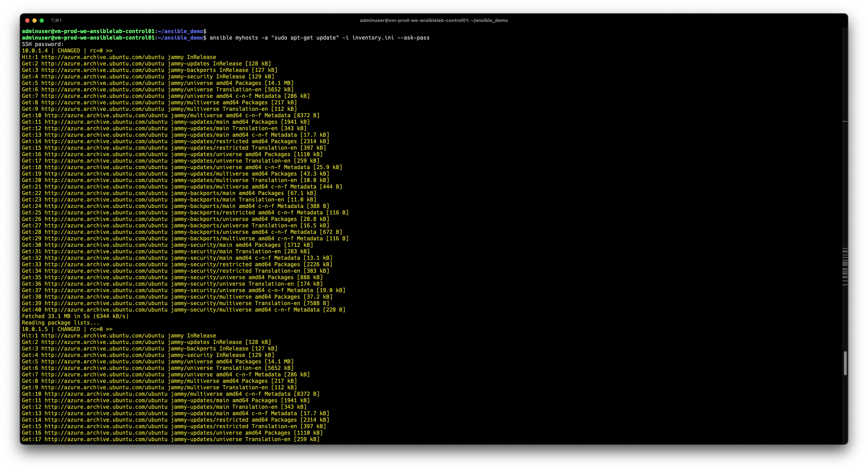Click the Fetched 33.1 MB summary line
The width and height of the screenshot is (868, 471).
coord(75,316)
